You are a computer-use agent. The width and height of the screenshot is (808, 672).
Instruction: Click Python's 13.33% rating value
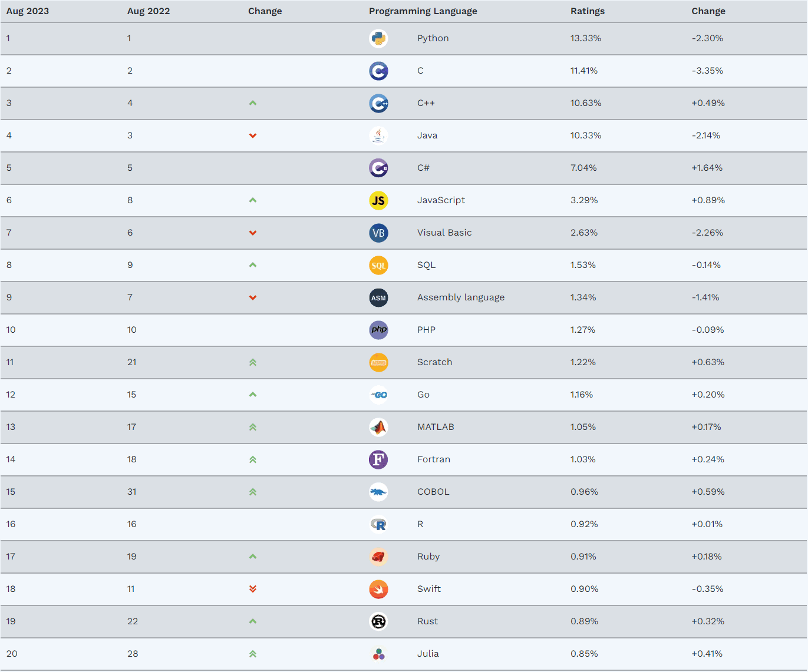(x=586, y=38)
